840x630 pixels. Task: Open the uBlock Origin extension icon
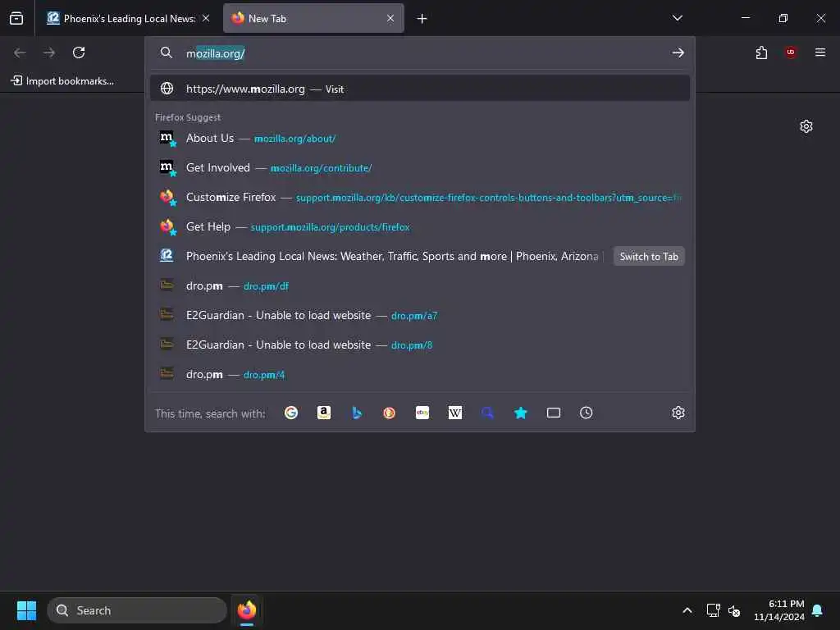click(791, 52)
